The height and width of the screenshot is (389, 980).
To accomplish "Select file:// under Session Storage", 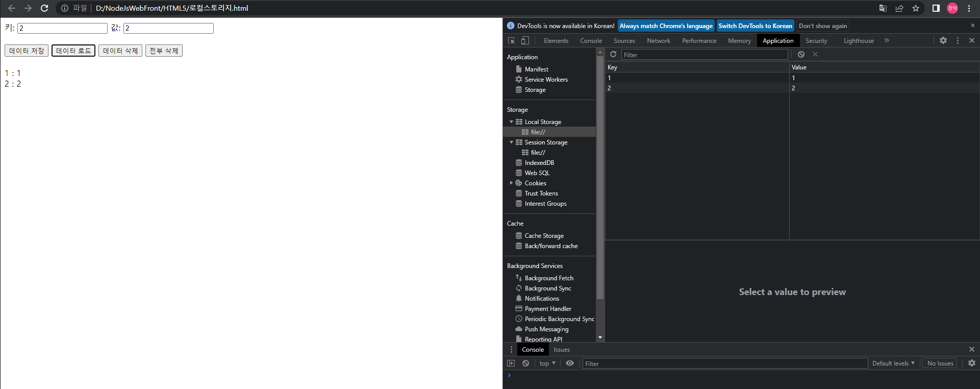I will click(538, 153).
